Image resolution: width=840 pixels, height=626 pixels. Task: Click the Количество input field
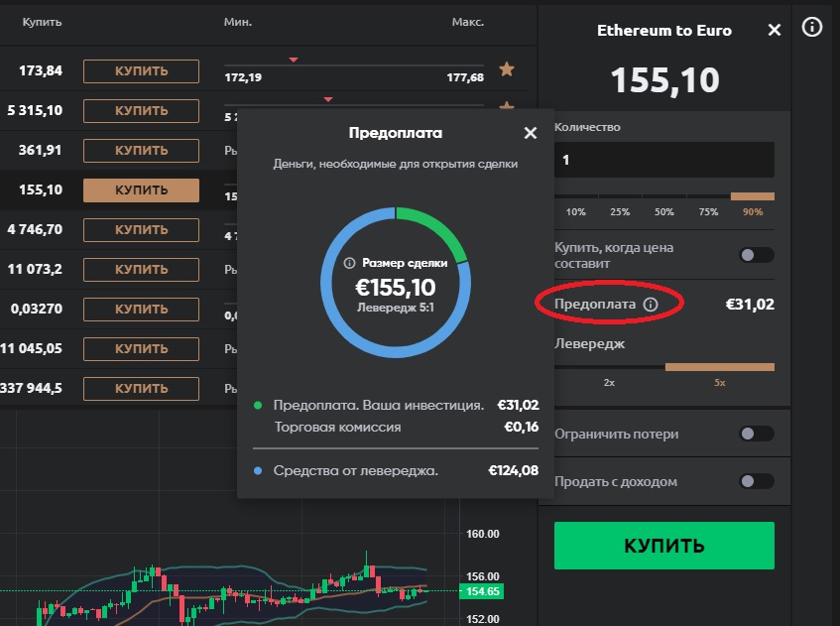(664, 160)
